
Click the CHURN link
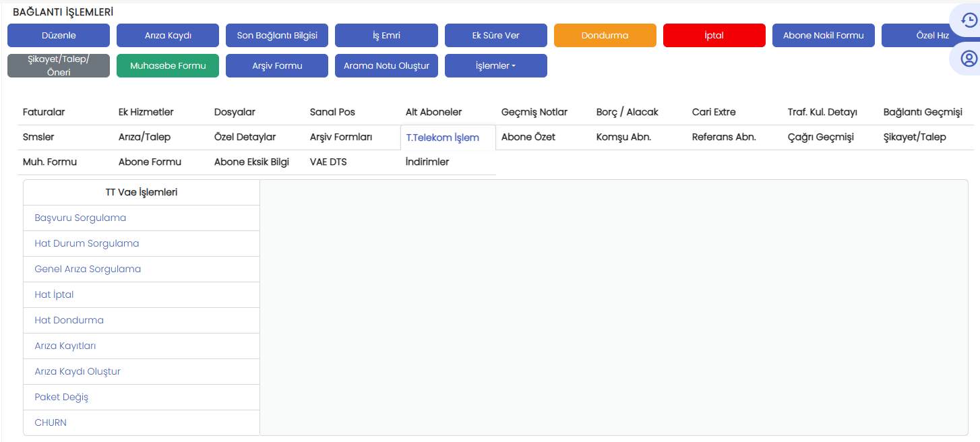click(x=51, y=422)
